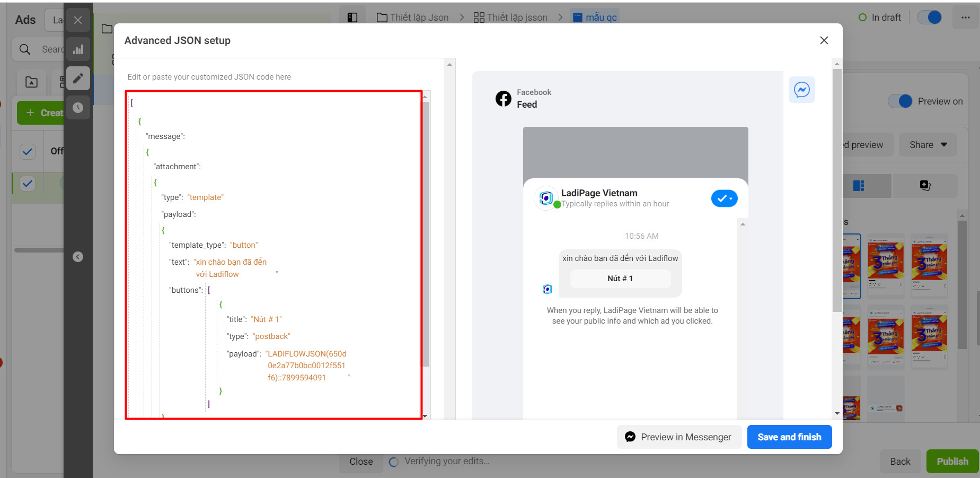Select the pencil edit icon in sidebar
The width and height of the screenshot is (980, 478).
78,79
